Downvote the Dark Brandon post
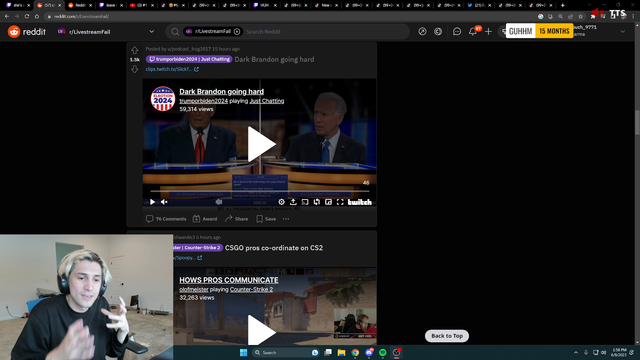640x360 pixels. pyautogui.click(x=135, y=69)
